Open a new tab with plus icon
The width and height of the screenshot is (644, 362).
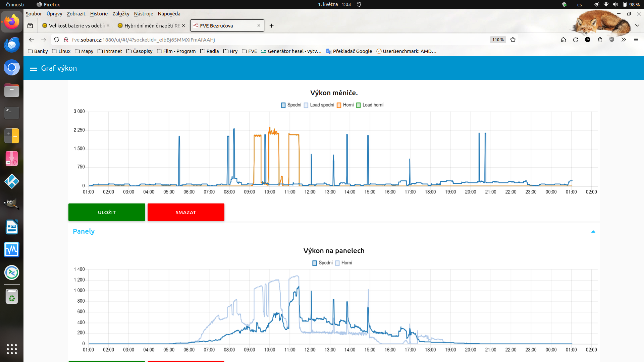click(x=271, y=26)
